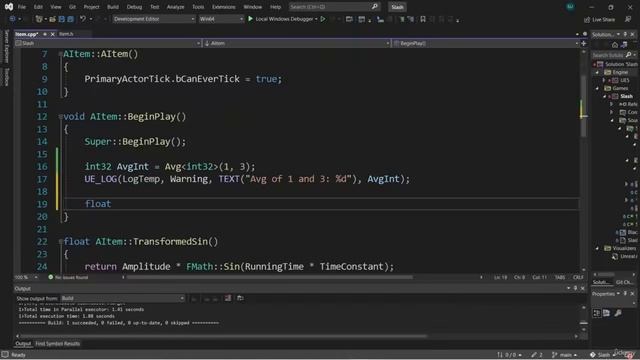Click the UE_LOG macro on line 17
Image resolution: width=640 pixels, height=360 pixels.
pyautogui.click(x=101, y=179)
